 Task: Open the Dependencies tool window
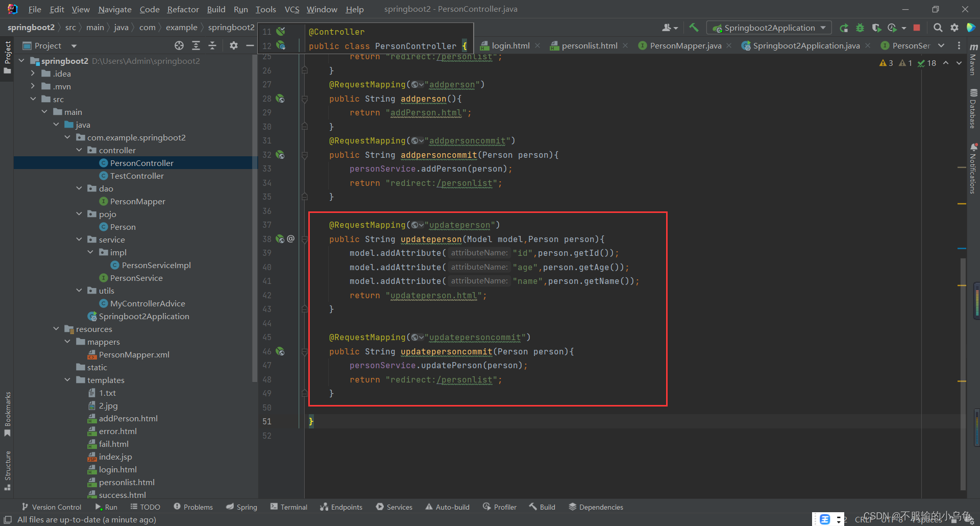[x=596, y=507]
